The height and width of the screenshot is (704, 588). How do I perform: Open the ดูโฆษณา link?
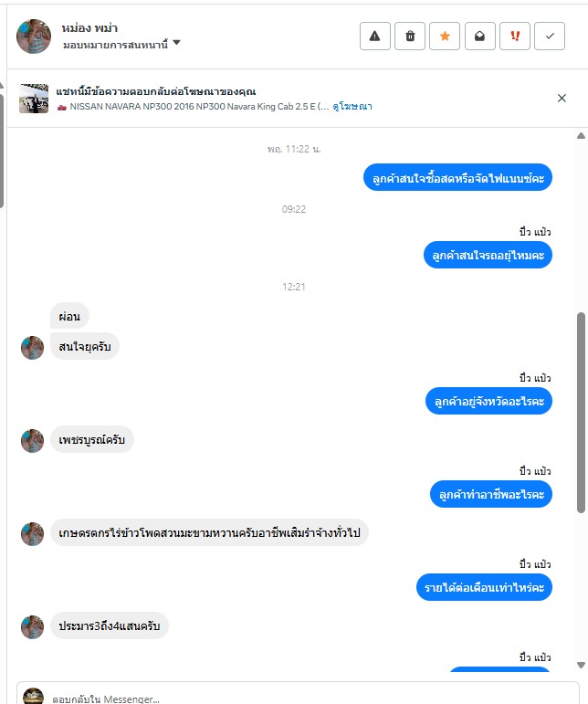point(352,107)
